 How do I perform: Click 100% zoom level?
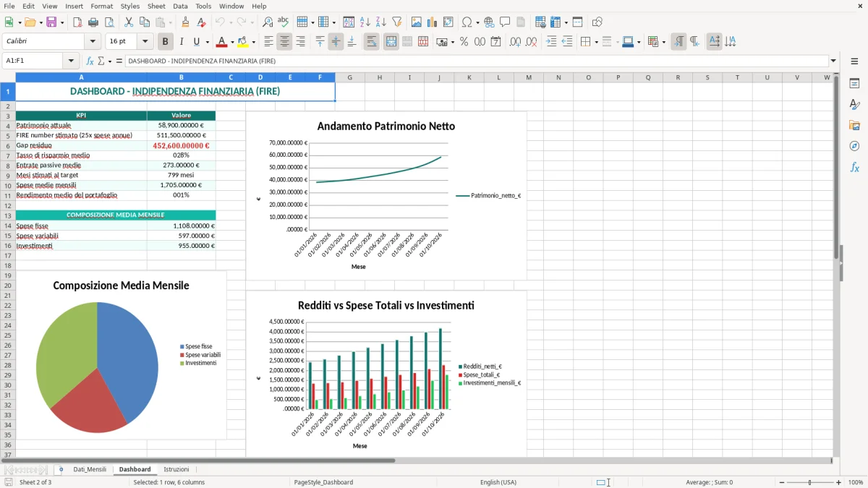856,482
